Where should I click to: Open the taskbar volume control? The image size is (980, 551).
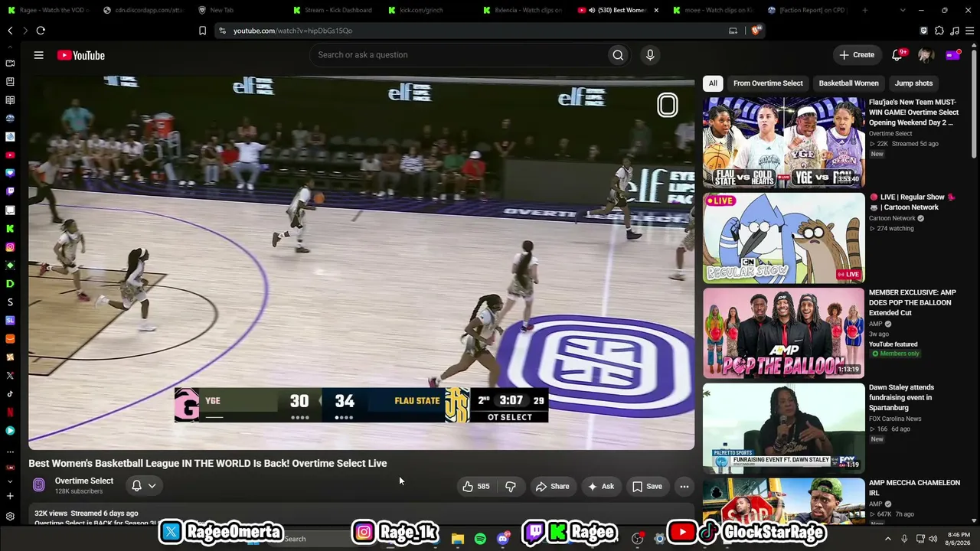point(933,539)
